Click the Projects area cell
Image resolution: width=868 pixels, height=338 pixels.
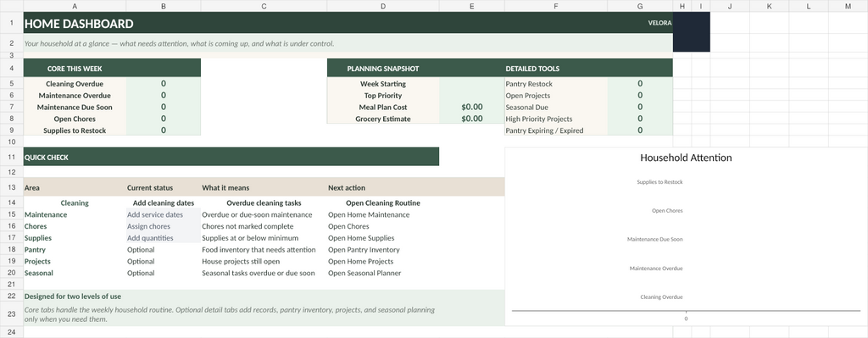coord(75,261)
